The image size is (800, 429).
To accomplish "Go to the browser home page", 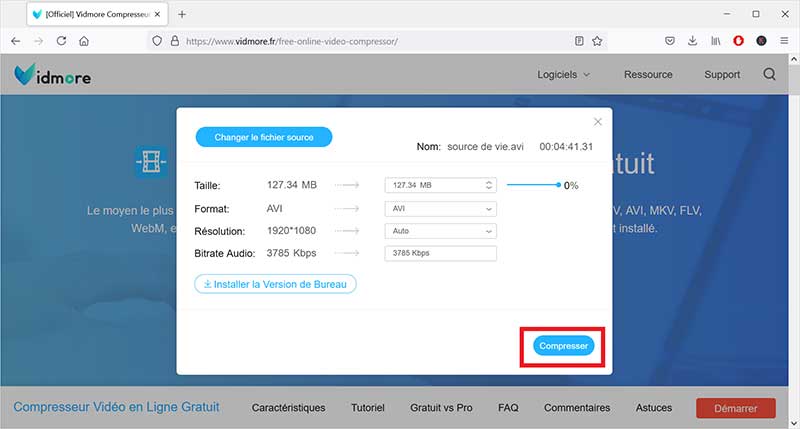I will click(x=84, y=41).
